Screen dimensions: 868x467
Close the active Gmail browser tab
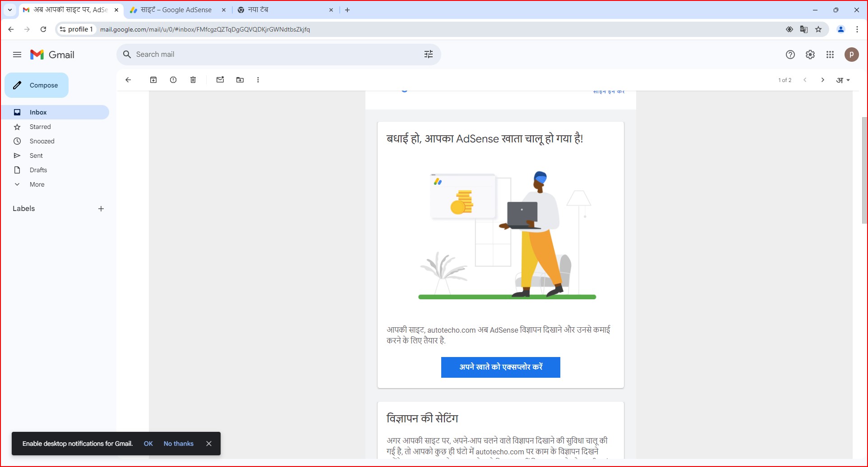tap(116, 10)
